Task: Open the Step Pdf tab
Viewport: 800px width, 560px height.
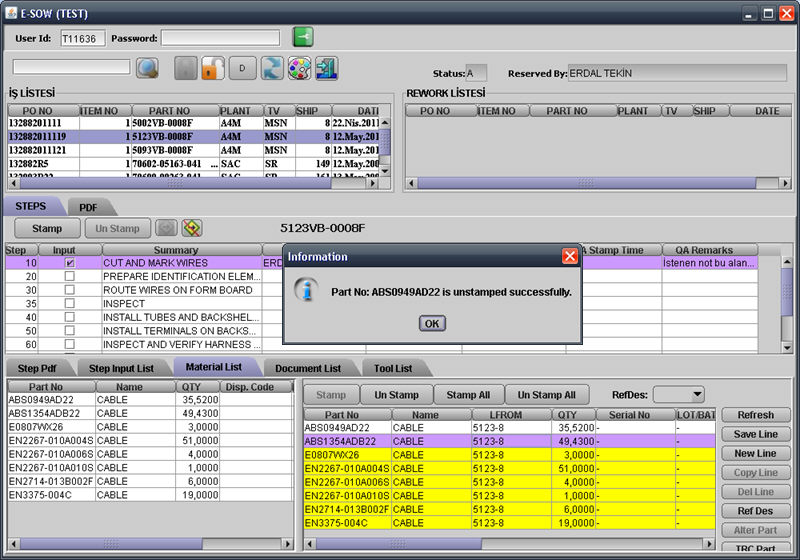Action: (37, 368)
